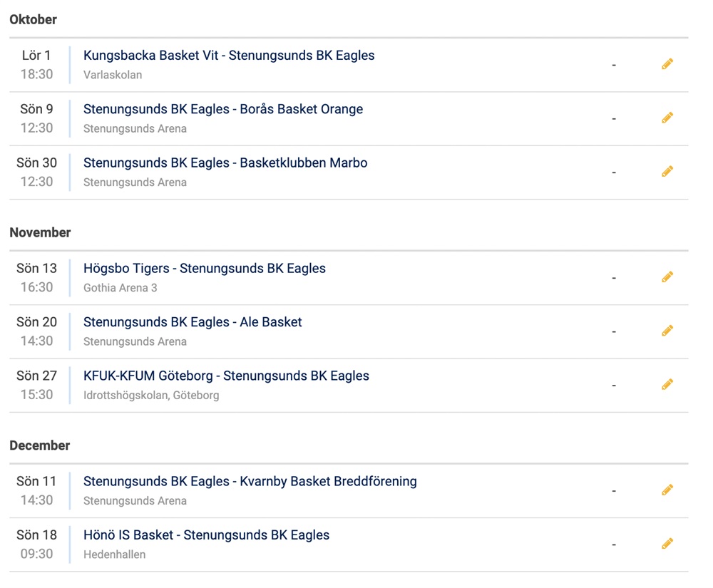
Task: Edit the Ale Basket match
Action: pyautogui.click(x=667, y=331)
